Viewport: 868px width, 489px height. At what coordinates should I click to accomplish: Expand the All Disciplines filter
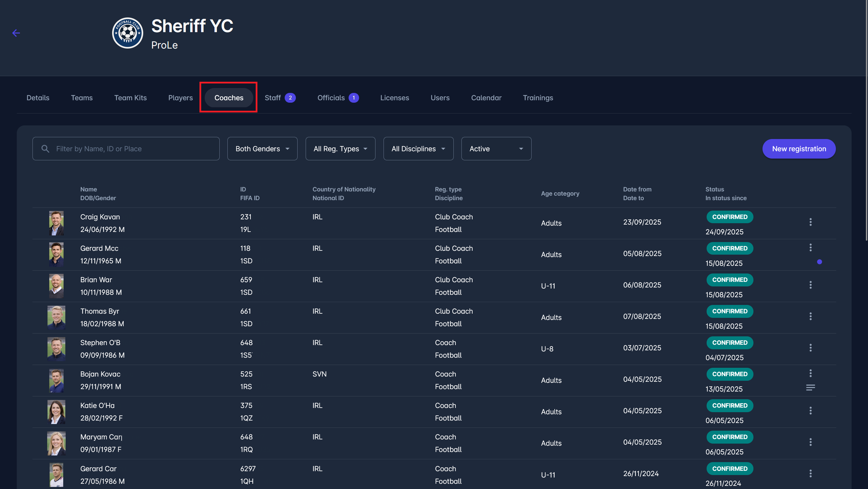[x=418, y=149]
